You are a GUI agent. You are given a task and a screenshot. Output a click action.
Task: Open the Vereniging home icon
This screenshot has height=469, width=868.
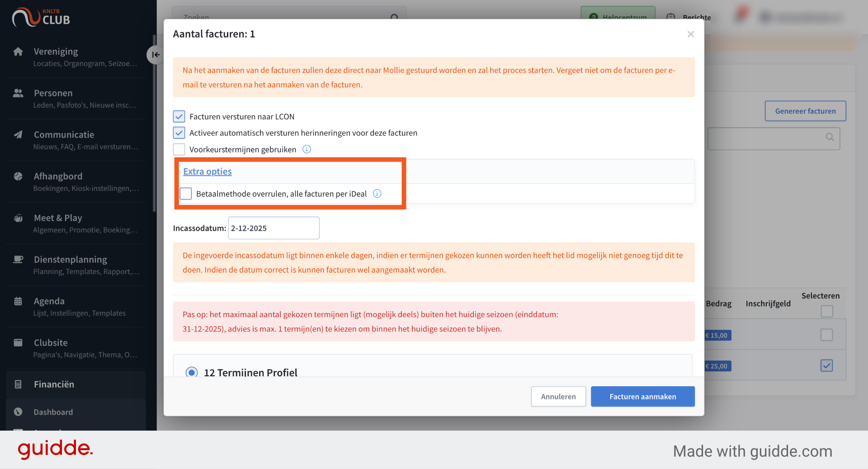point(18,52)
